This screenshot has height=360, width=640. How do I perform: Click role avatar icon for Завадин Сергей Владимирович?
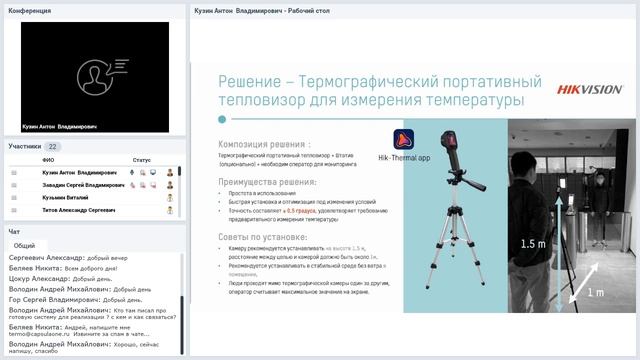click(x=170, y=185)
